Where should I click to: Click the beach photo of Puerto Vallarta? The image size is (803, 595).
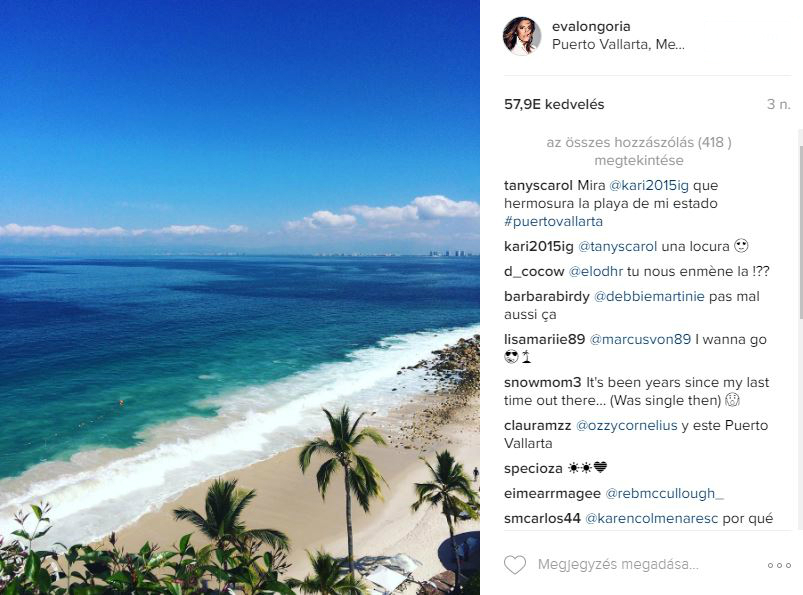[x=240, y=298]
